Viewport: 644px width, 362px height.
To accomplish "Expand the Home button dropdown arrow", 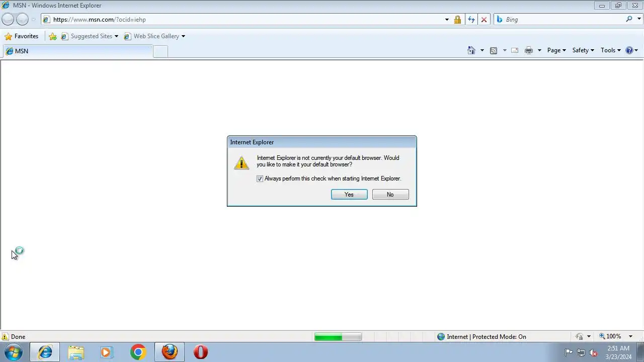I will point(482,50).
